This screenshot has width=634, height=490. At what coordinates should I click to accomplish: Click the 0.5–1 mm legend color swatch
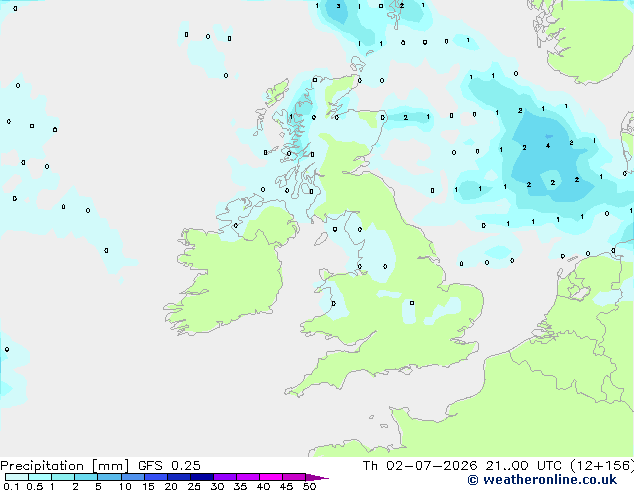click(x=40, y=477)
